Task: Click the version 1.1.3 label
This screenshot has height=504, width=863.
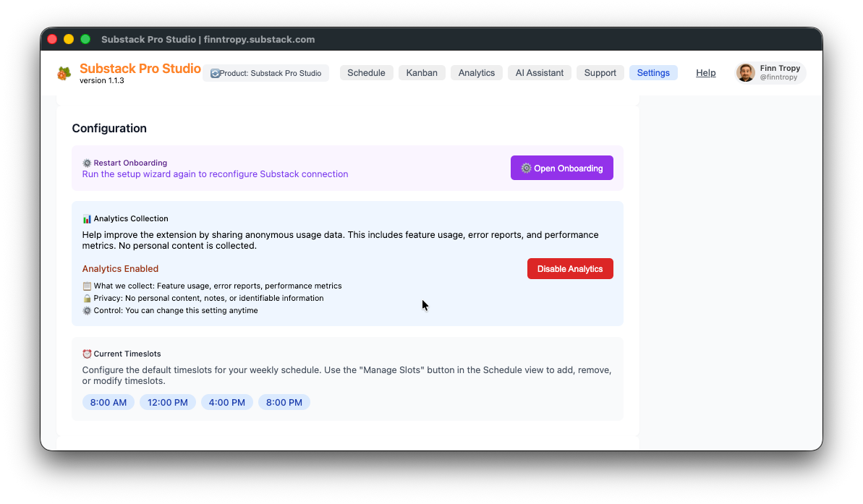Action: (x=102, y=80)
